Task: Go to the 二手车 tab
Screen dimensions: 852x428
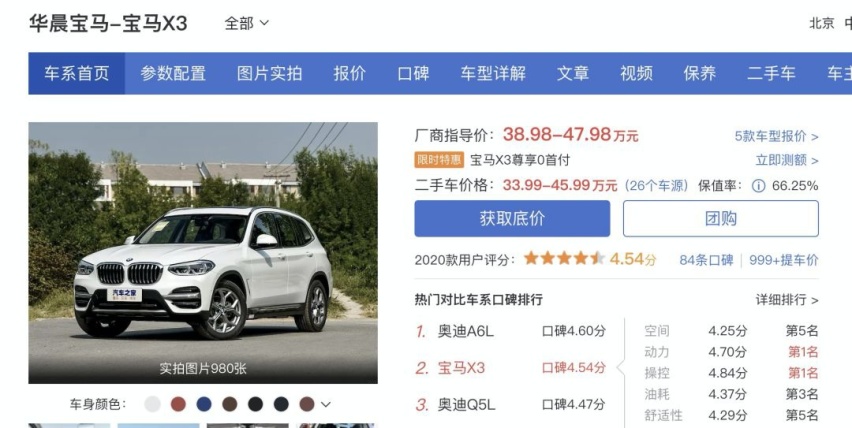Action: (771, 73)
